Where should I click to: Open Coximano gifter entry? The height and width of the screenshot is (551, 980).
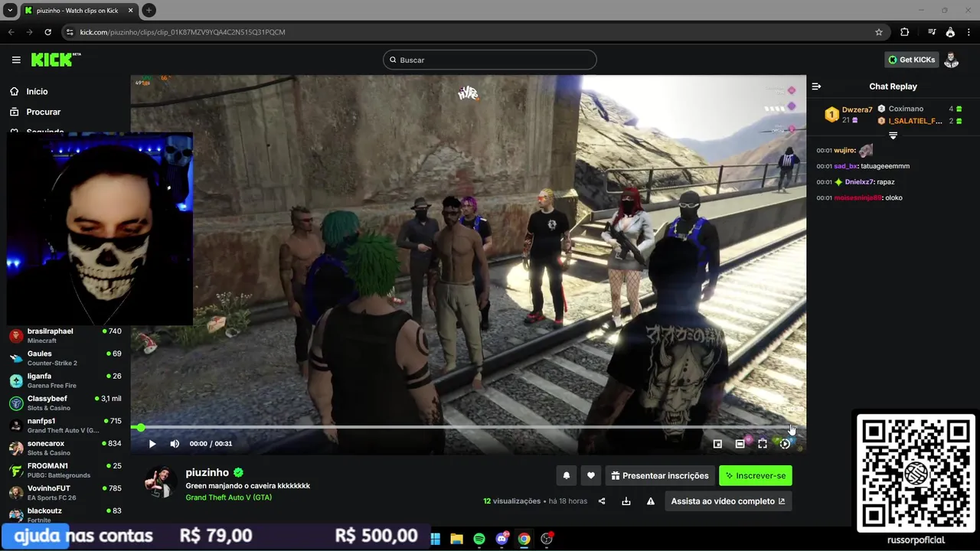pos(906,109)
